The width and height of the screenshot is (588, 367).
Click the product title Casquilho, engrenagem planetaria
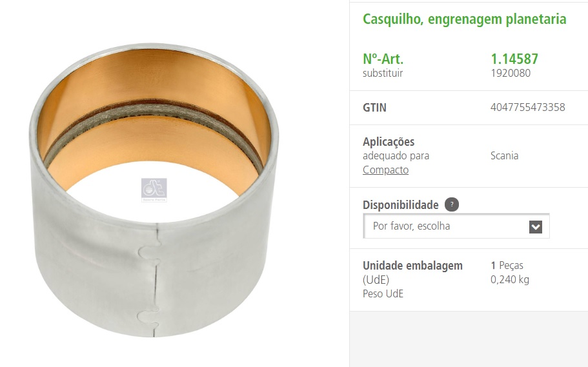tap(464, 19)
